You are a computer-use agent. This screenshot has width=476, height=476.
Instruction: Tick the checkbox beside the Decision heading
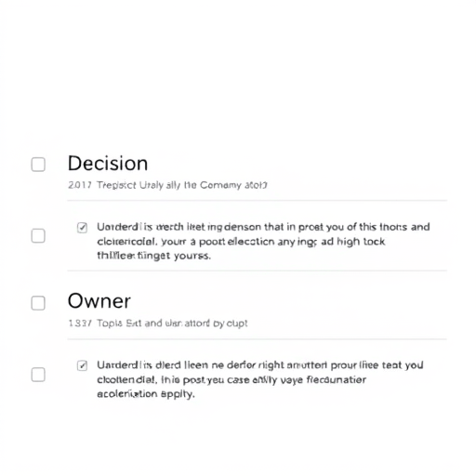38,165
